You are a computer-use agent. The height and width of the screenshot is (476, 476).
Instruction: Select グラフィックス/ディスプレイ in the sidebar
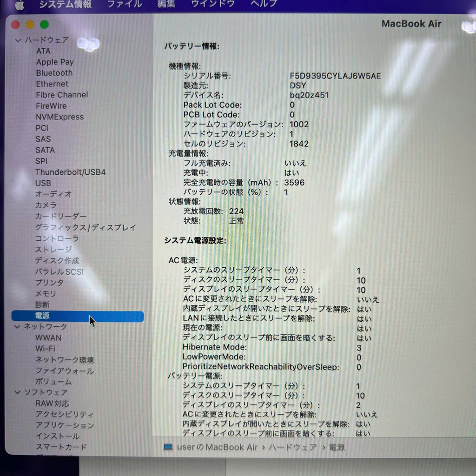click(86, 227)
